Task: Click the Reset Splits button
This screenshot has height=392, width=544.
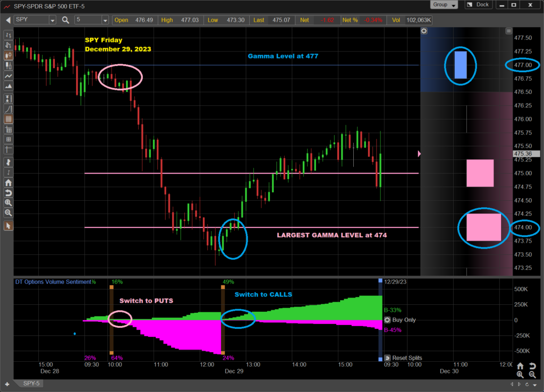Action: [x=403, y=358]
